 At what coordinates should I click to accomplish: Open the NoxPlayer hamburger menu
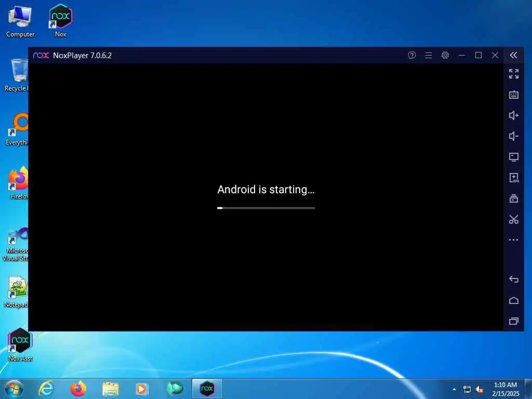(429, 55)
